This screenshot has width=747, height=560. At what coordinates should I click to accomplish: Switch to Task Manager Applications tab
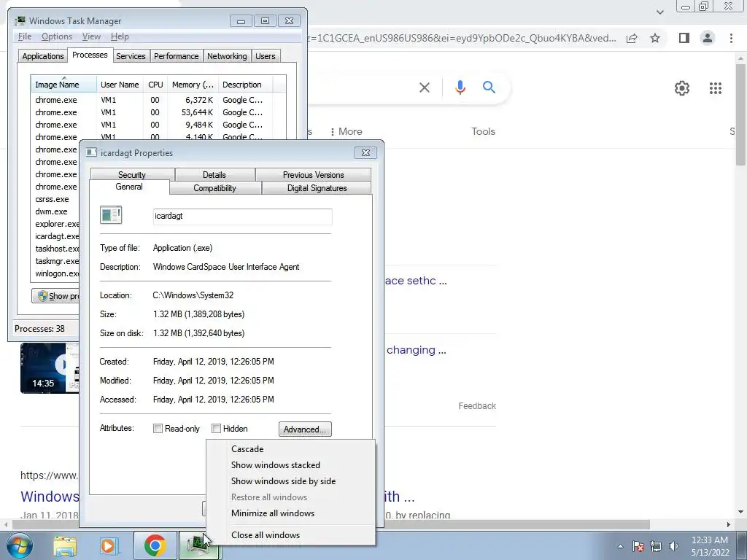(x=43, y=56)
